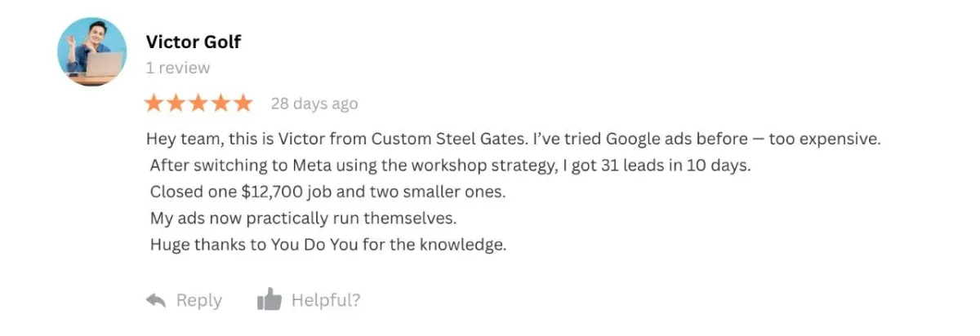Click the line about 31 leads
980x336 pixels.
(450, 166)
